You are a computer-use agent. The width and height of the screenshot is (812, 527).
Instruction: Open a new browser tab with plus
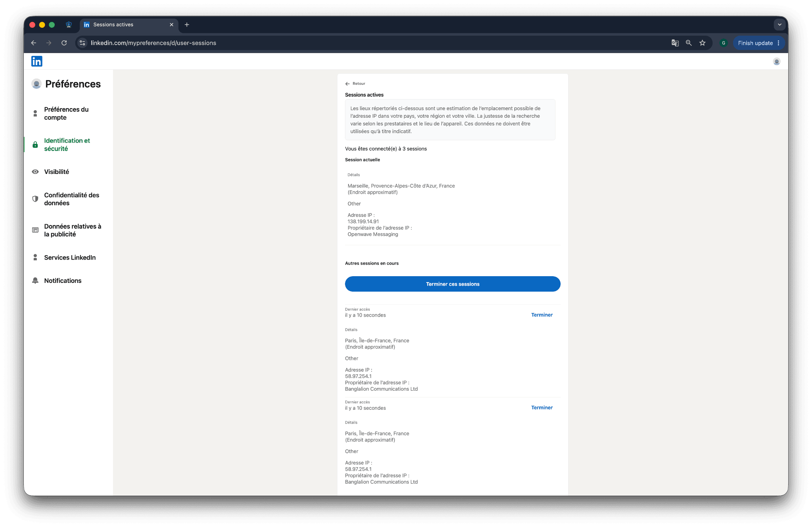187,25
